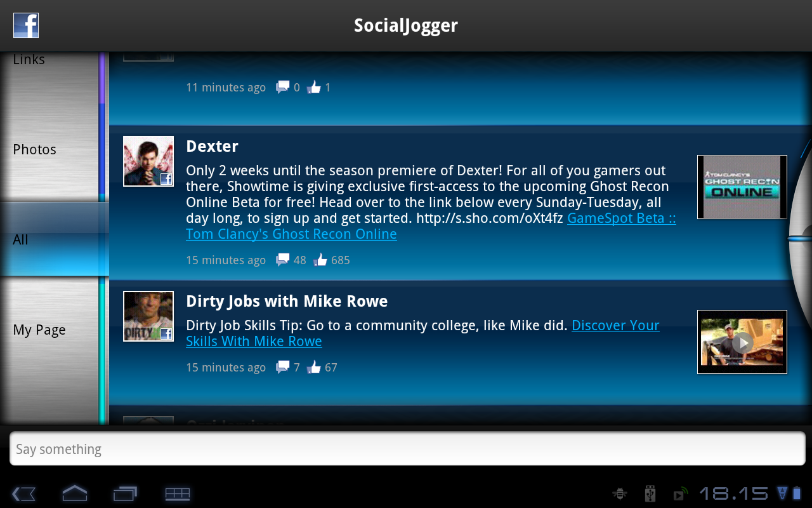Tap the Facebook logo icon in header
Screen dimensions: 812x508
click(x=26, y=25)
